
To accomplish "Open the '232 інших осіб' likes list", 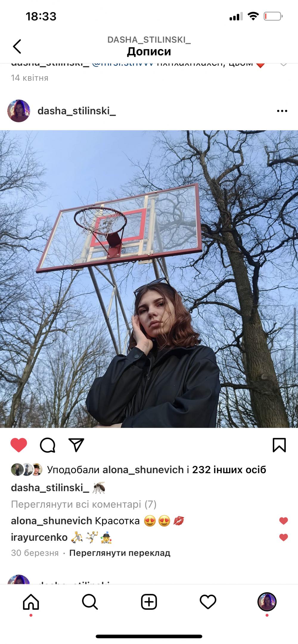I will point(229,470).
